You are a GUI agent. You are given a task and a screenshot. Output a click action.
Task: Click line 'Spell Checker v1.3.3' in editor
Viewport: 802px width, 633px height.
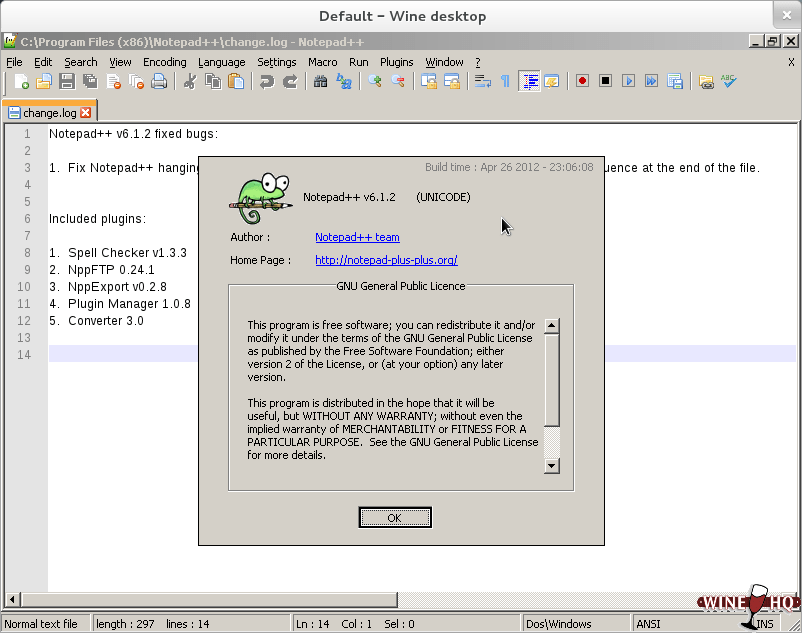pos(127,253)
